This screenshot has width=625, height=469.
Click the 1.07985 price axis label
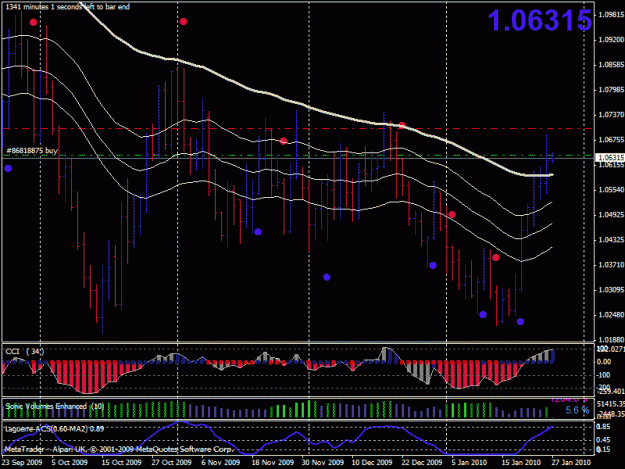(x=611, y=90)
